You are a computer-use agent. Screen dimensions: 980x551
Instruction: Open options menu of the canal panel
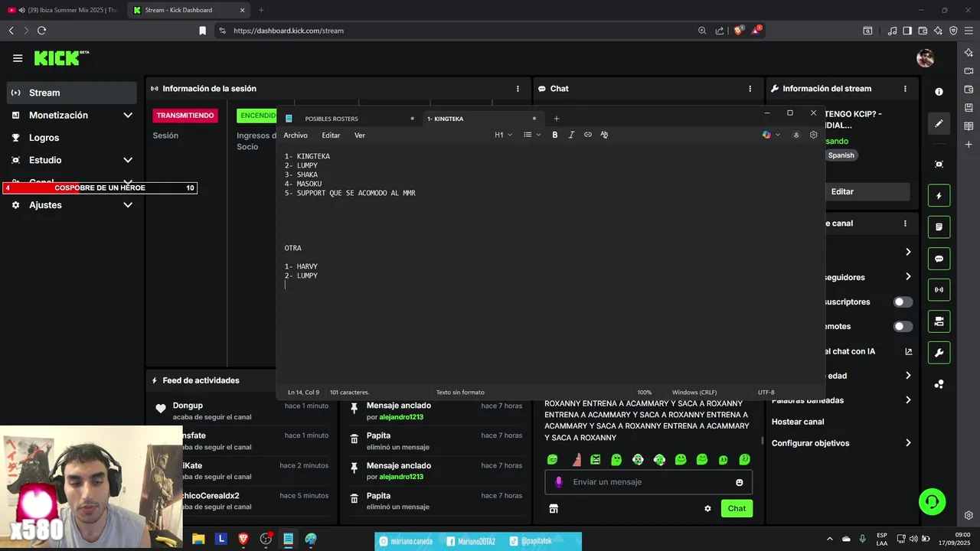tap(905, 223)
